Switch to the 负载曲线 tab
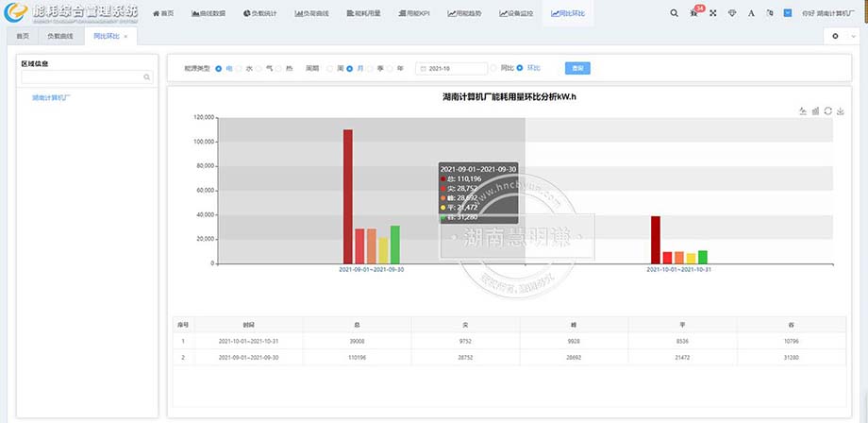 60,36
